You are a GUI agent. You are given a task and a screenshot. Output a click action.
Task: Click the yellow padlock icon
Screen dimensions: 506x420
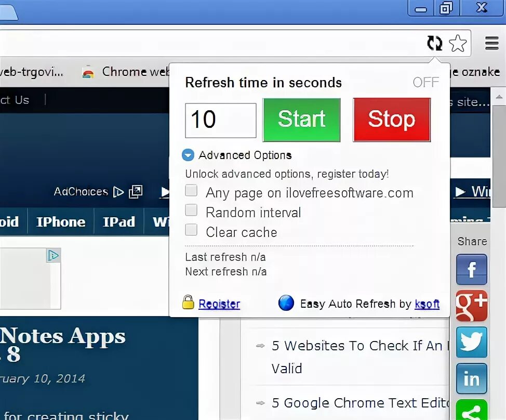(x=188, y=303)
